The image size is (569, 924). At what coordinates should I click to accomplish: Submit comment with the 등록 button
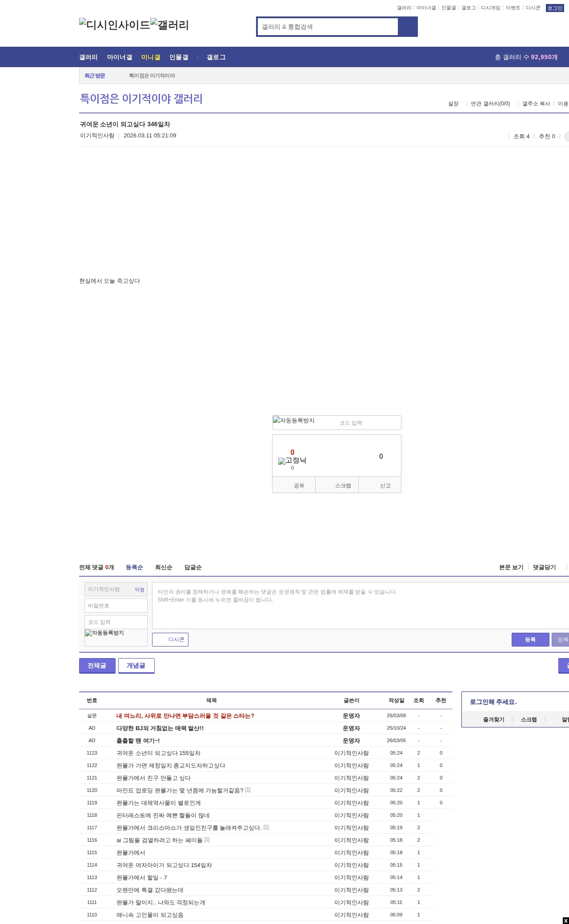point(530,639)
